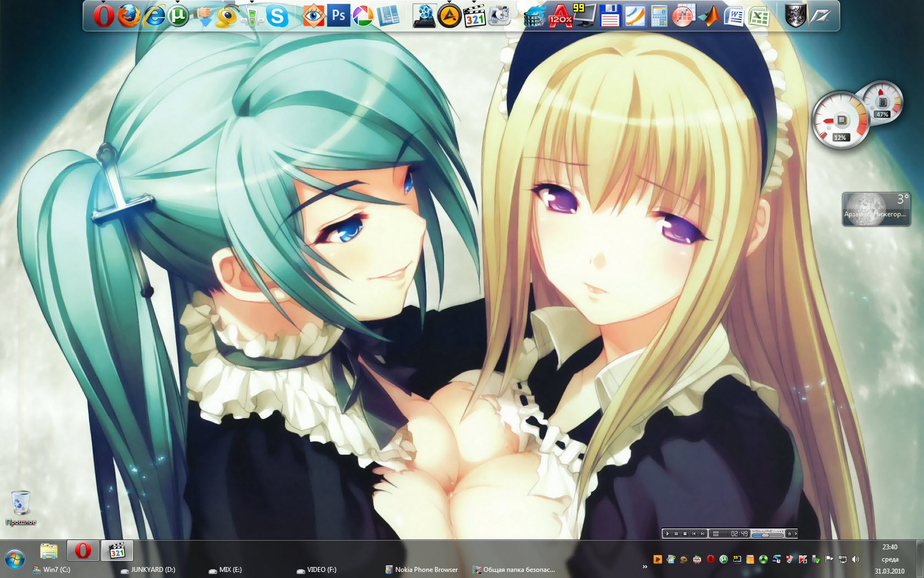Open the uTorrent tray icon
Image resolution: width=924 pixels, height=578 pixels.
click(724, 559)
